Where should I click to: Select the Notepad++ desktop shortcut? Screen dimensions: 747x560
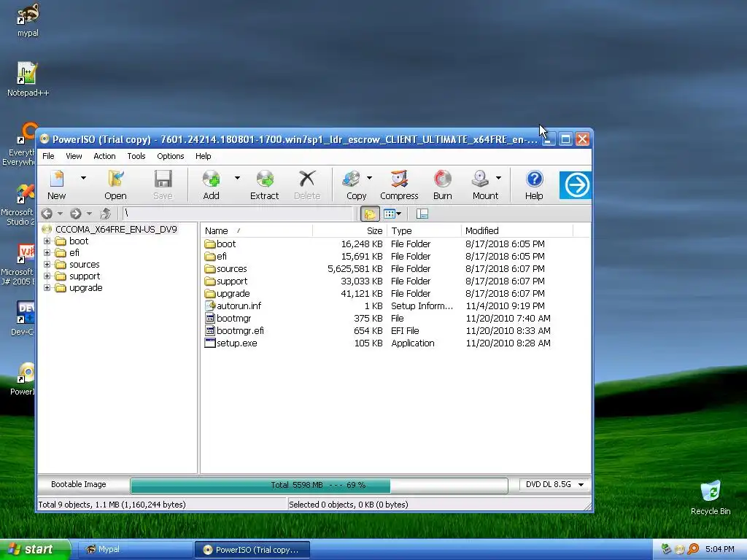pyautogui.click(x=28, y=79)
